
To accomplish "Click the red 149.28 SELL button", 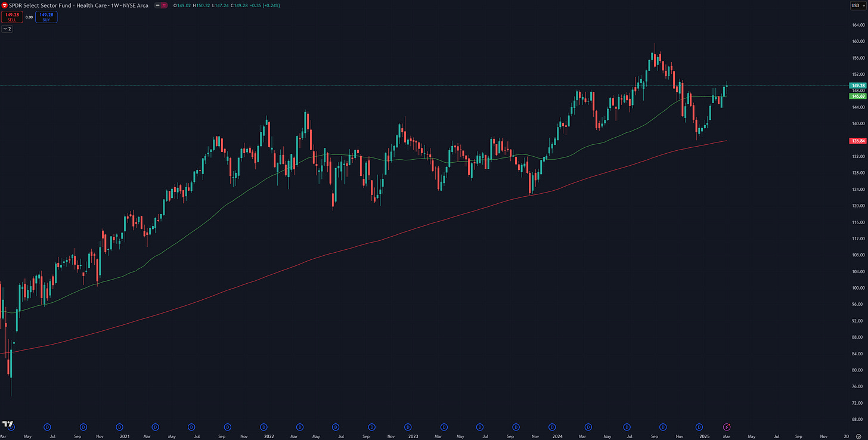I will [x=13, y=17].
